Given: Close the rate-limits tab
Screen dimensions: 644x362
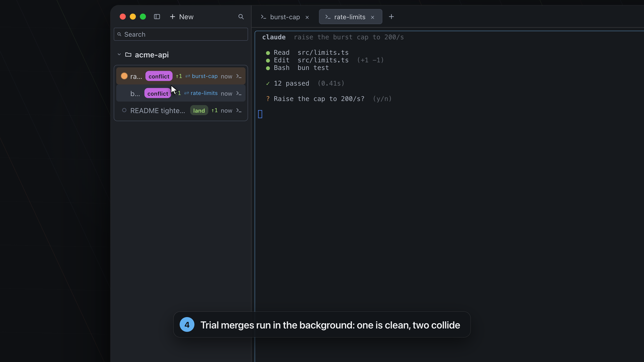Looking at the screenshot, I should [373, 17].
